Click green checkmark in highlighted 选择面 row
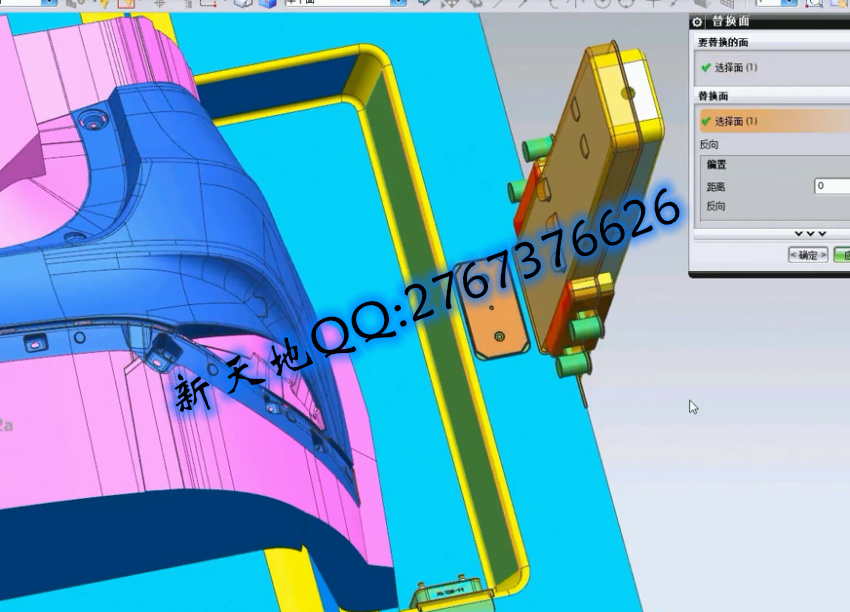 706,121
